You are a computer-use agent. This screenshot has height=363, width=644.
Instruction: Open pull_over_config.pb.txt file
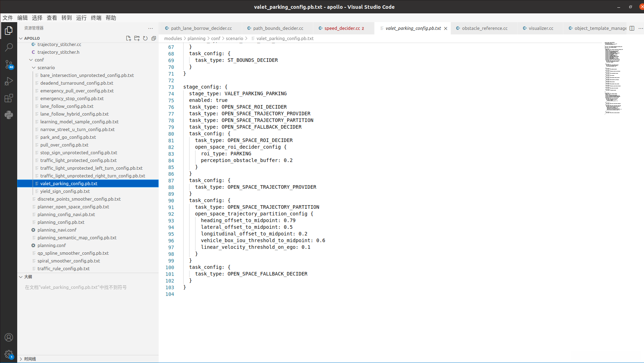click(64, 145)
